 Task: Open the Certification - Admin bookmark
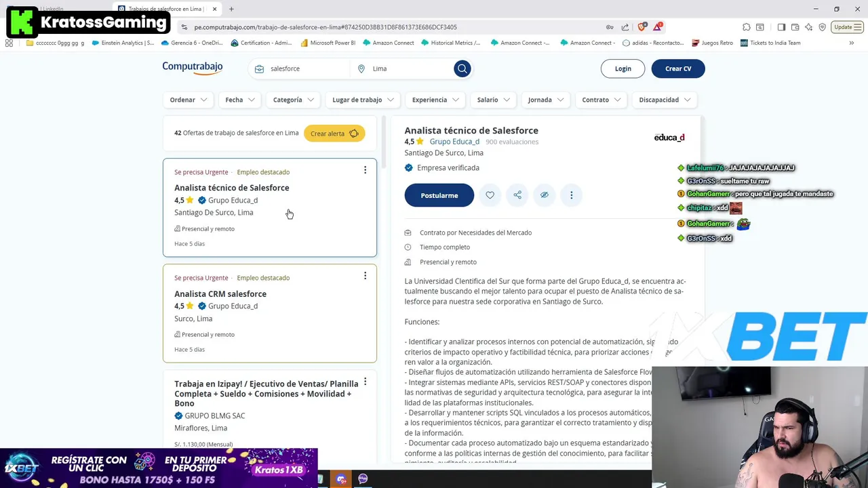[x=262, y=43]
